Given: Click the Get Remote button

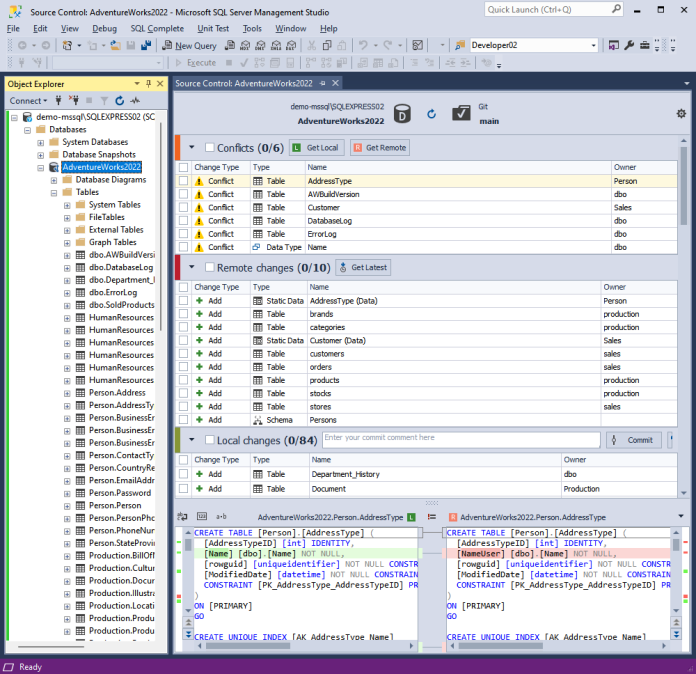Looking at the screenshot, I should pos(380,147).
